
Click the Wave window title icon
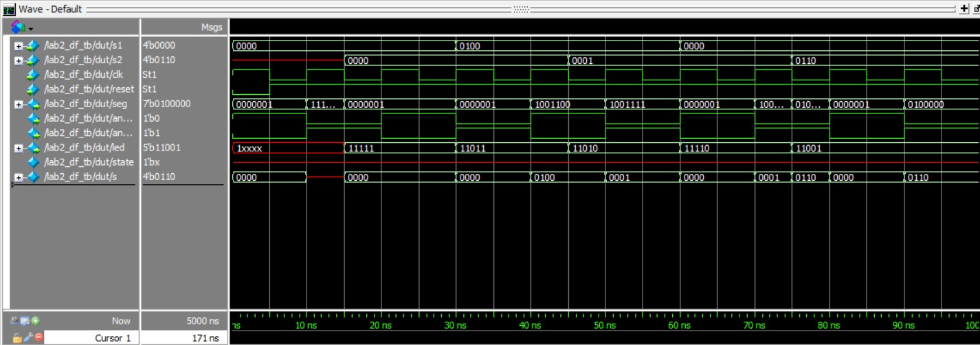click(x=9, y=9)
